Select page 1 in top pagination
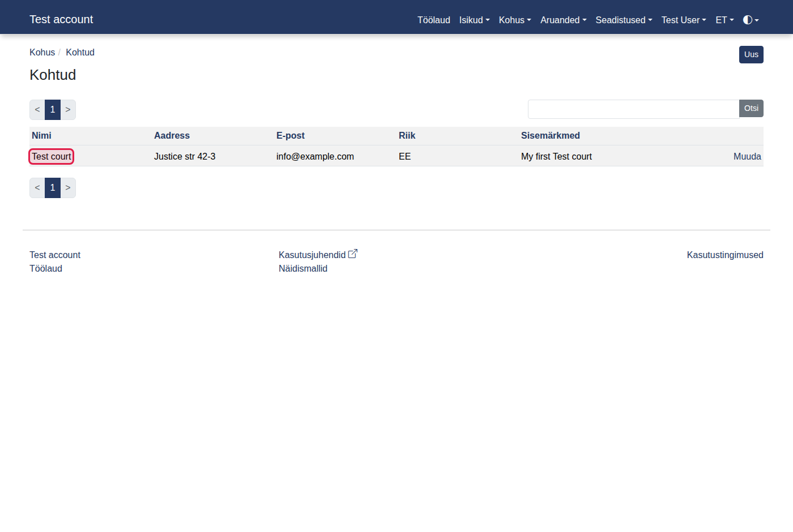 pyautogui.click(x=53, y=109)
